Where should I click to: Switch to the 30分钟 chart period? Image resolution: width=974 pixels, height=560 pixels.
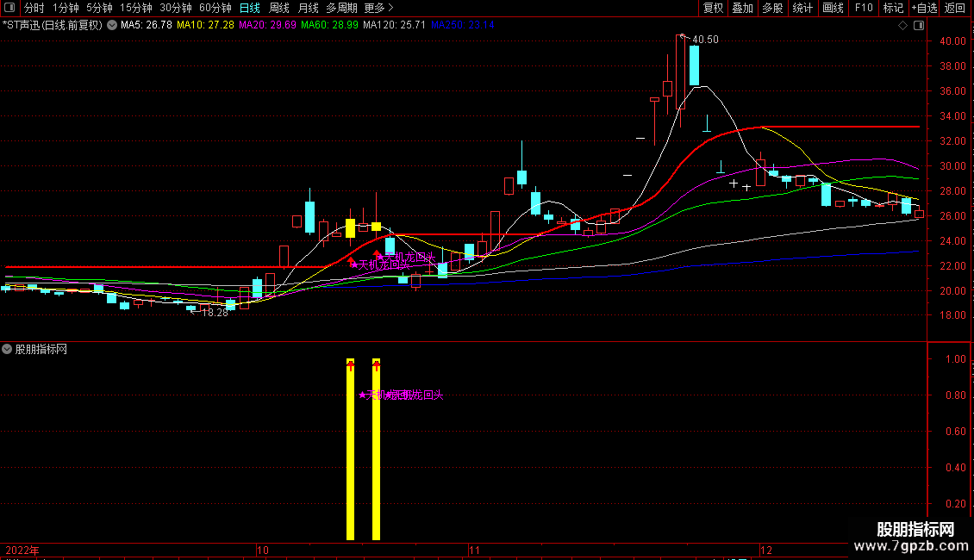click(x=175, y=8)
